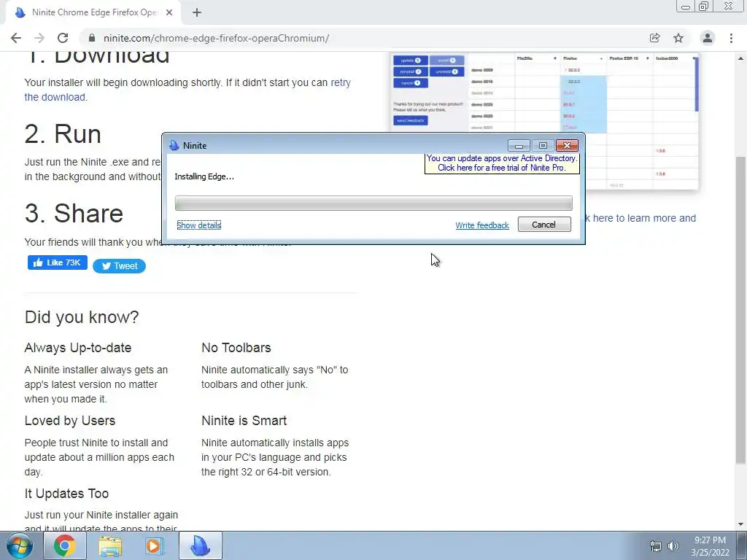
Task: Open the Chrome three-dot menu
Action: tap(731, 38)
